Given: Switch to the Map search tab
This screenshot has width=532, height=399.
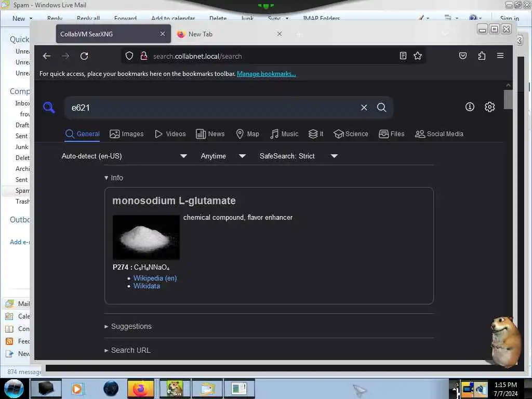Looking at the screenshot, I should 247,134.
